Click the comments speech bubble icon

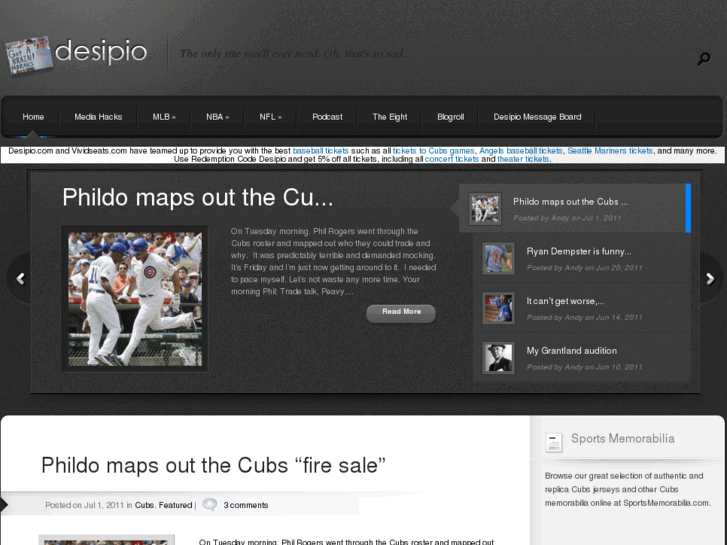click(210, 505)
